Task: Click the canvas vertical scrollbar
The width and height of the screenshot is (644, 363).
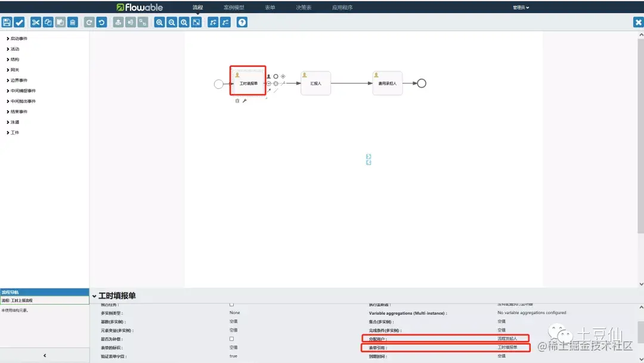Action: [640, 135]
